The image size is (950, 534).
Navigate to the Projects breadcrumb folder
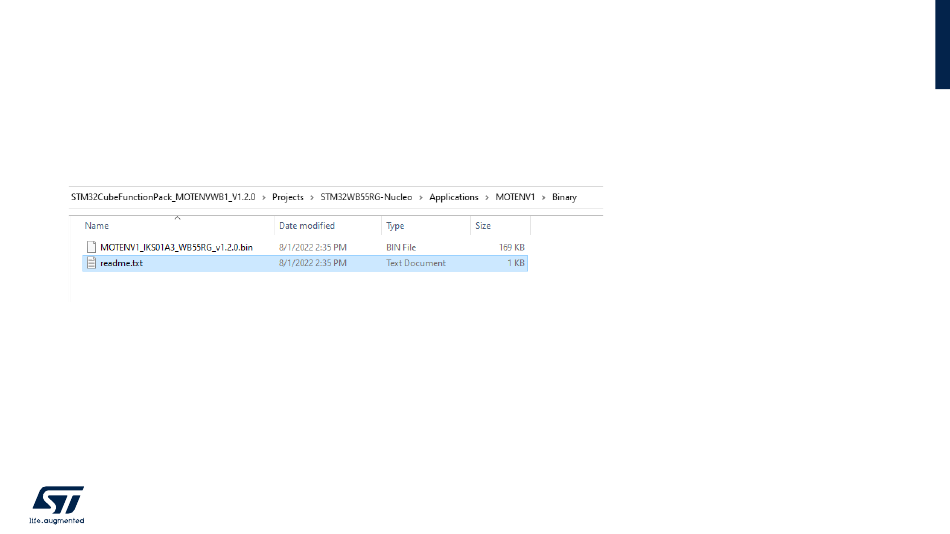[x=288, y=197]
